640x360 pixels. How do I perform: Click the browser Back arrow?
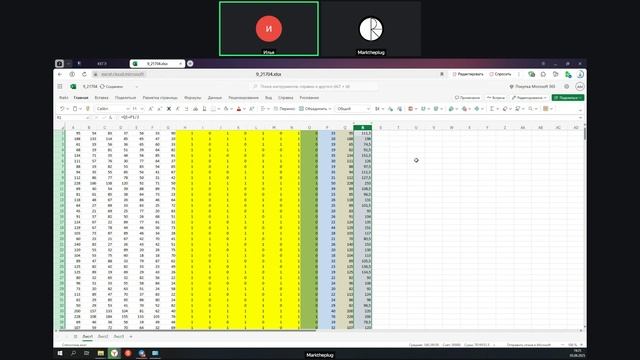coord(60,74)
